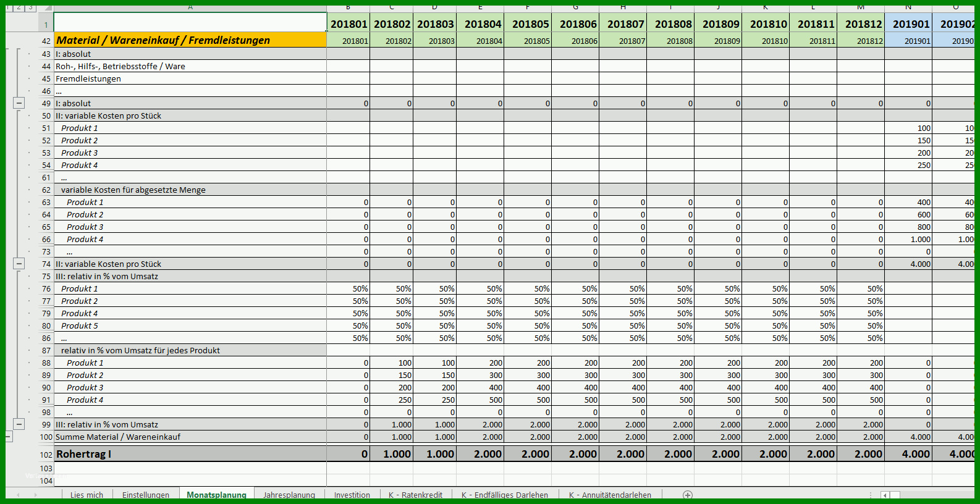The width and height of the screenshot is (980, 504).
Task: Switch to the Lies mich sheet
Action: coord(87,495)
